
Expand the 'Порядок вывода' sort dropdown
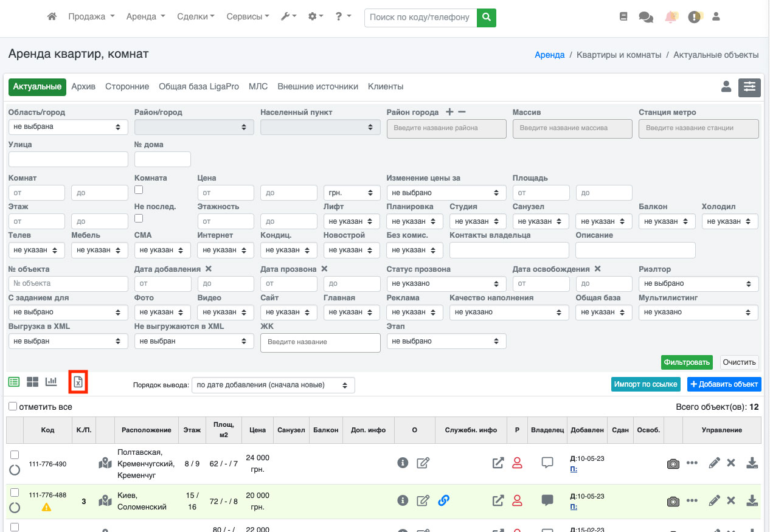273,385
